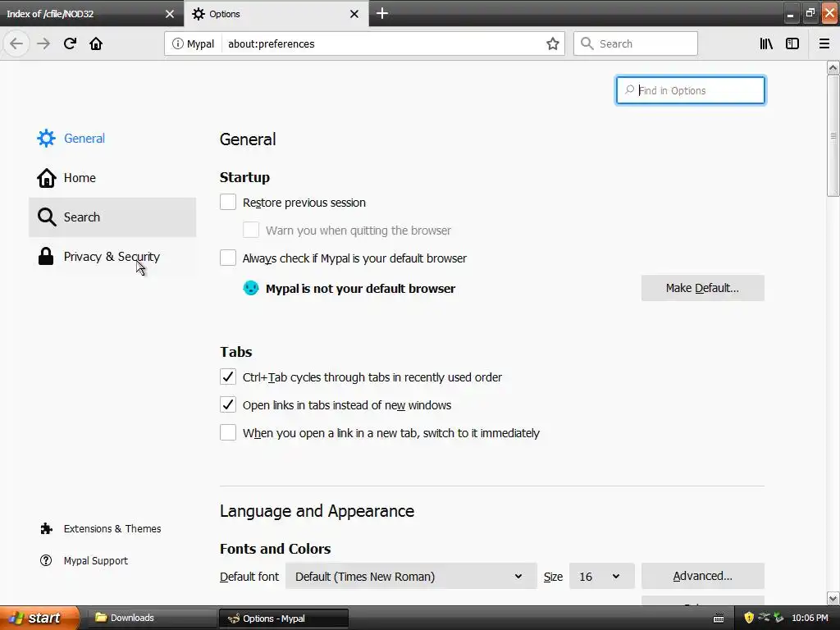The width and height of the screenshot is (840, 630).
Task: Click the Startup section heading
Action: pyautogui.click(x=244, y=177)
